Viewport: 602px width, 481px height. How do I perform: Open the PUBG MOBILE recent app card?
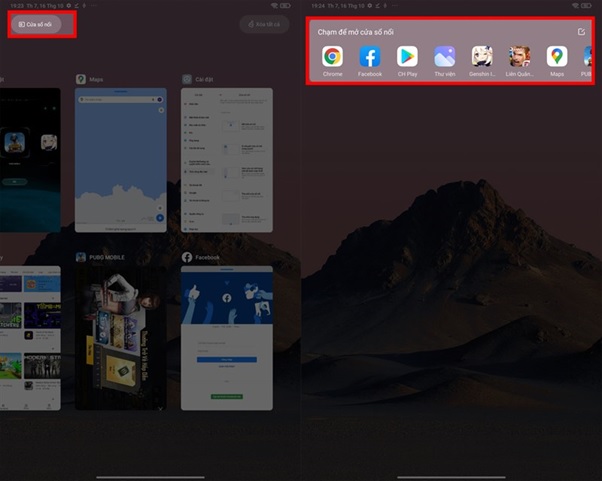(x=120, y=337)
